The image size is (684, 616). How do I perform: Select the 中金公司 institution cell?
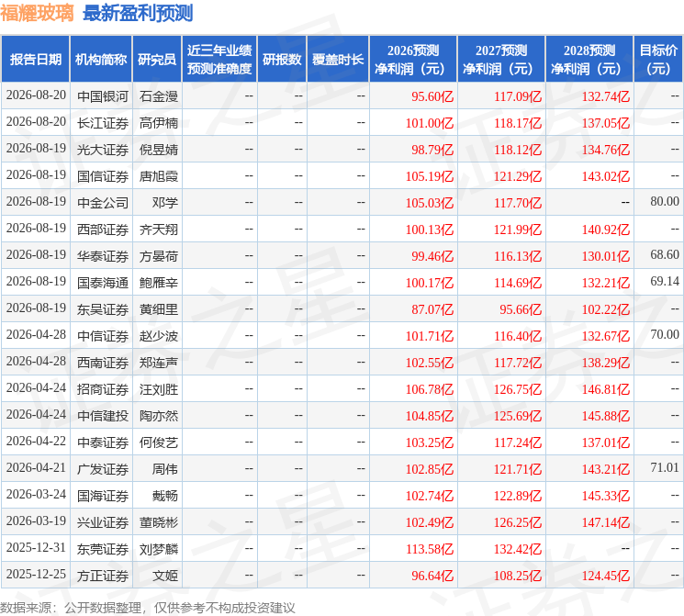click(x=103, y=202)
